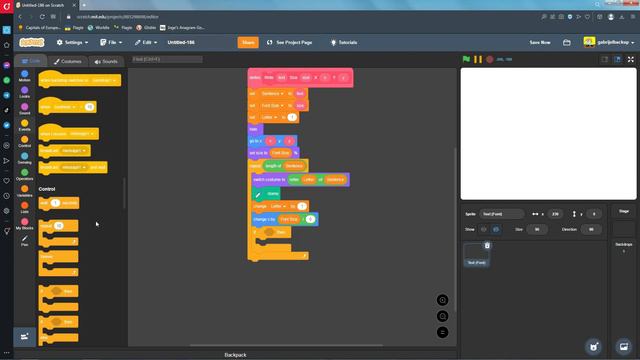Select the Operators block category

[24, 175]
